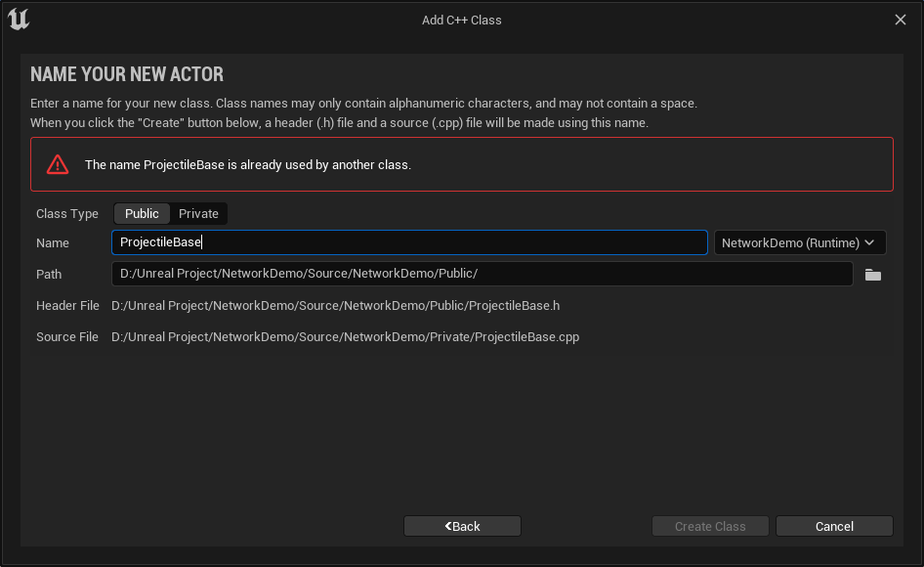Click the 'Path' label
Image resolution: width=924 pixels, height=567 pixels.
click(x=49, y=275)
